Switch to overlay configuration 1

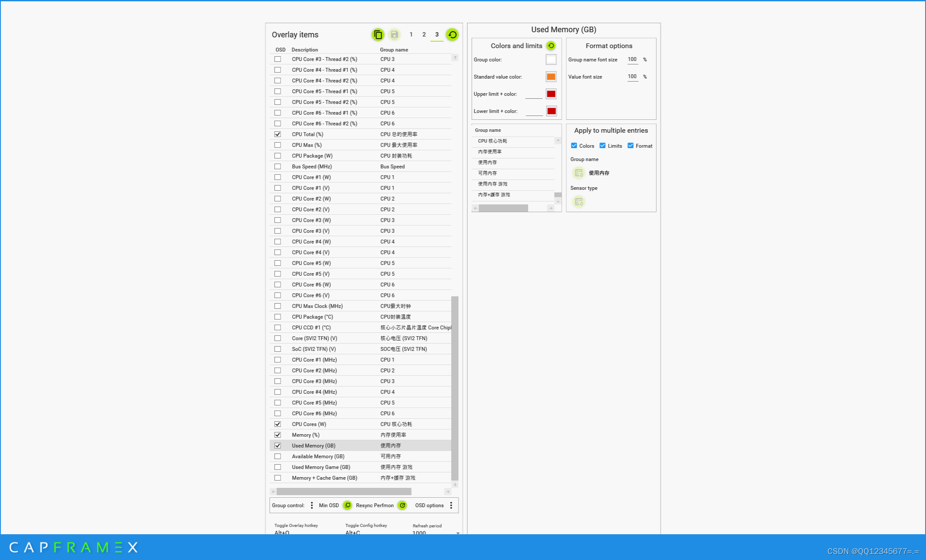(411, 35)
